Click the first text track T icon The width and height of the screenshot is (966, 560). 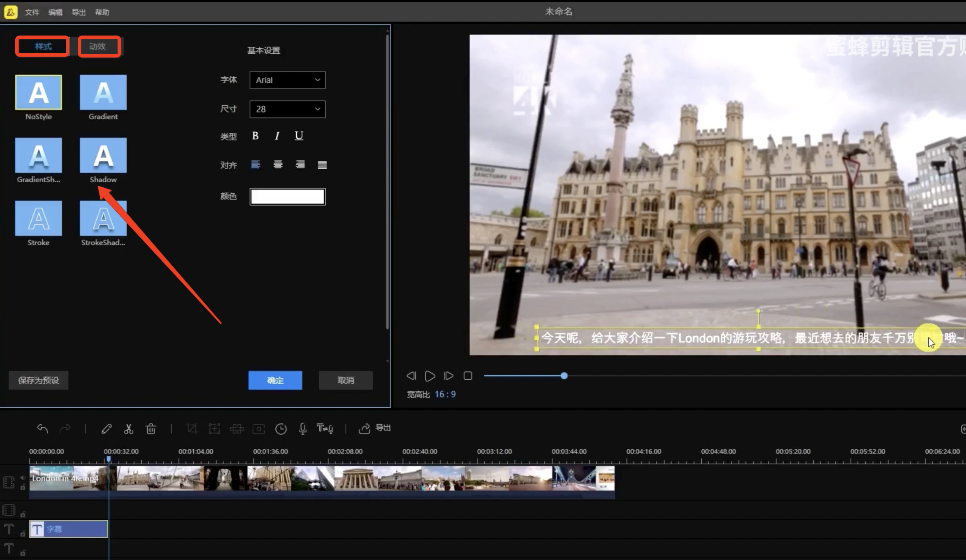[x=9, y=529]
